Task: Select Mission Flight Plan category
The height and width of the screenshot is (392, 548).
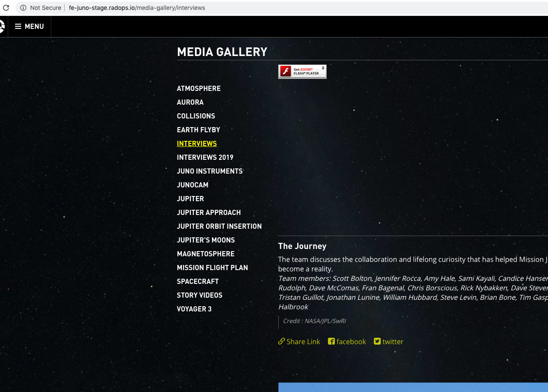Action: (212, 268)
